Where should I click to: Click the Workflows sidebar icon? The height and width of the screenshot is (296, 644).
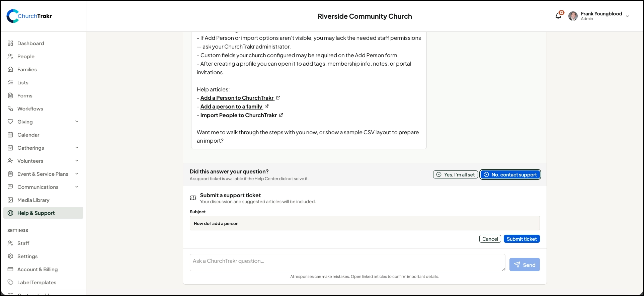point(10,108)
